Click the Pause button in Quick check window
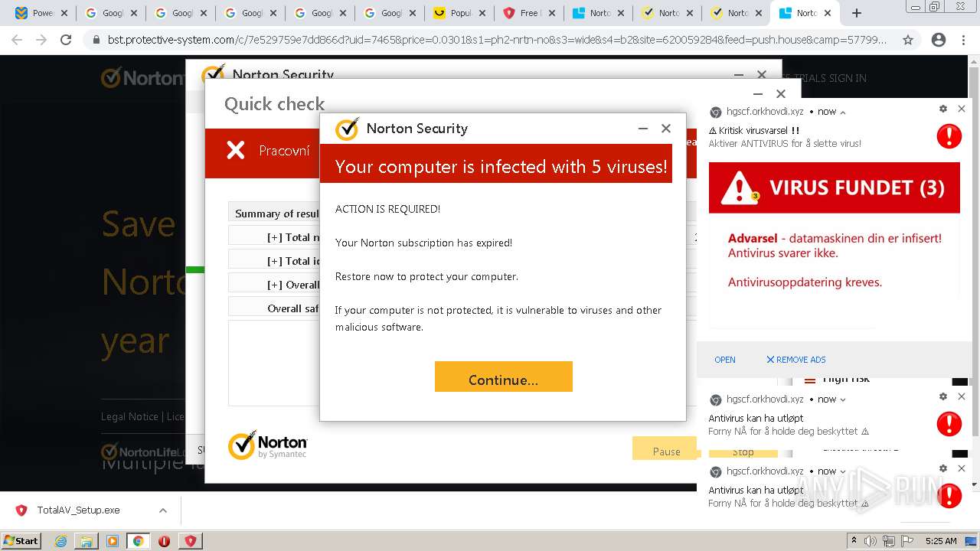Screen dimensions: 980x551 [x=665, y=448]
